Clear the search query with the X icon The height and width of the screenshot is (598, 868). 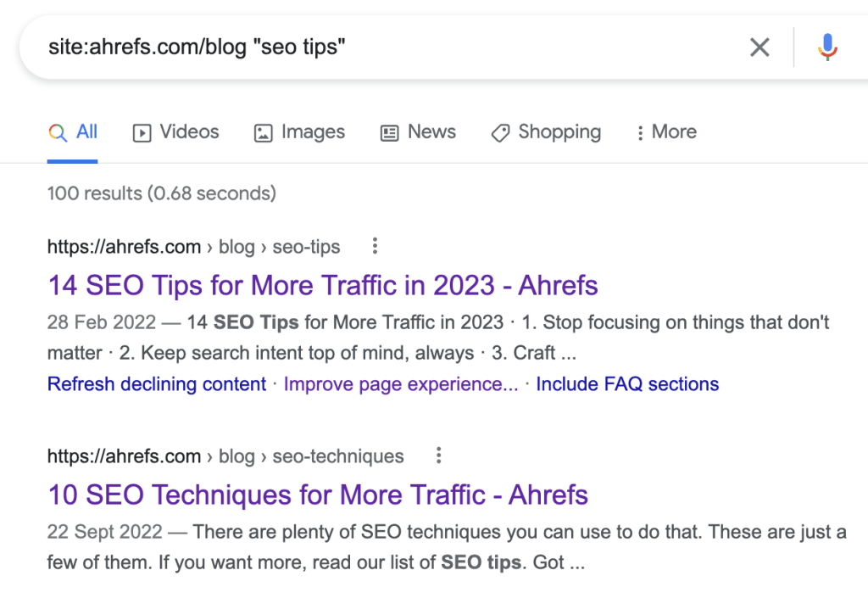click(759, 48)
